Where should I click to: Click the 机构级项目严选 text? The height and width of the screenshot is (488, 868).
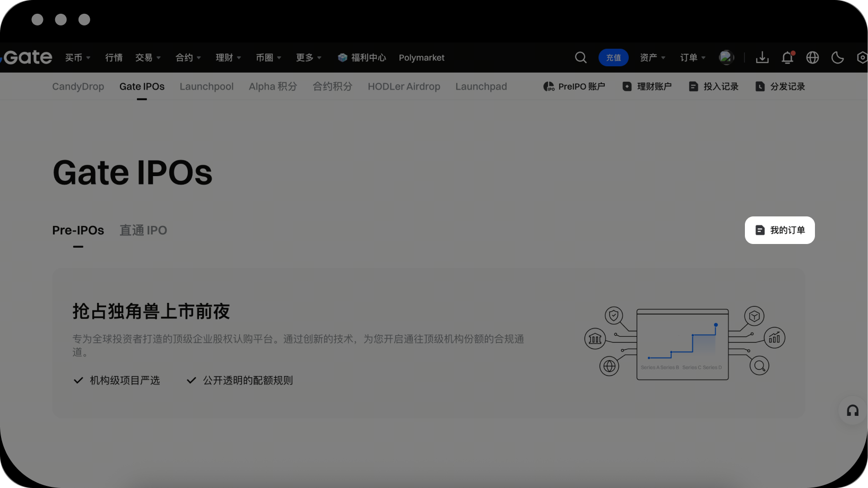(x=125, y=380)
